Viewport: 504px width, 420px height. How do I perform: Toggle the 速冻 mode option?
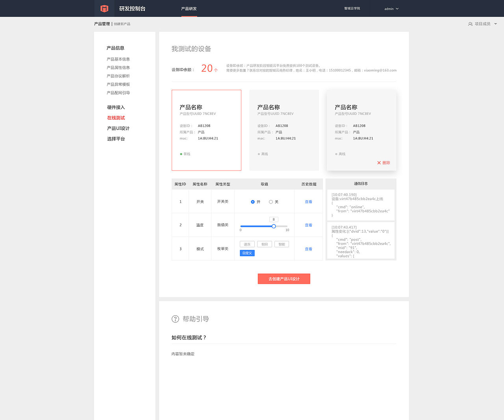(x=247, y=244)
